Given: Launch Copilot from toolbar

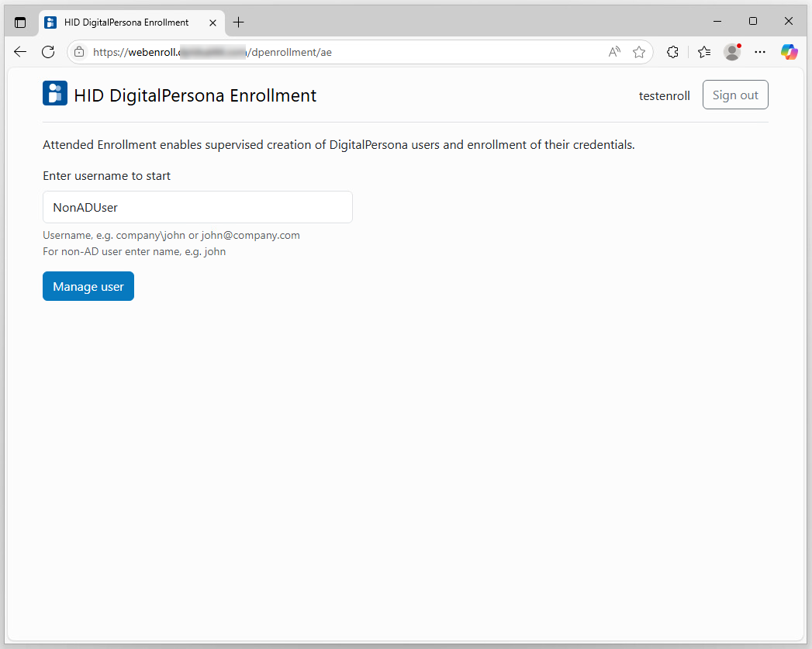Looking at the screenshot, I should click(790, 52).
